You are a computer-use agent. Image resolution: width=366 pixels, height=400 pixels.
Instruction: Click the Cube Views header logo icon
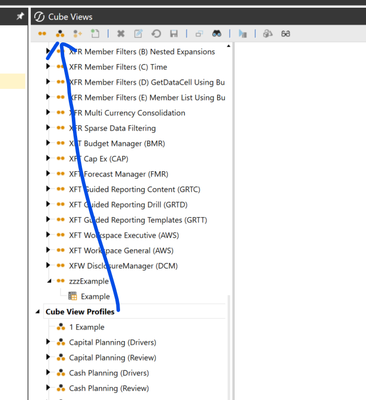[x=39, y=17]
